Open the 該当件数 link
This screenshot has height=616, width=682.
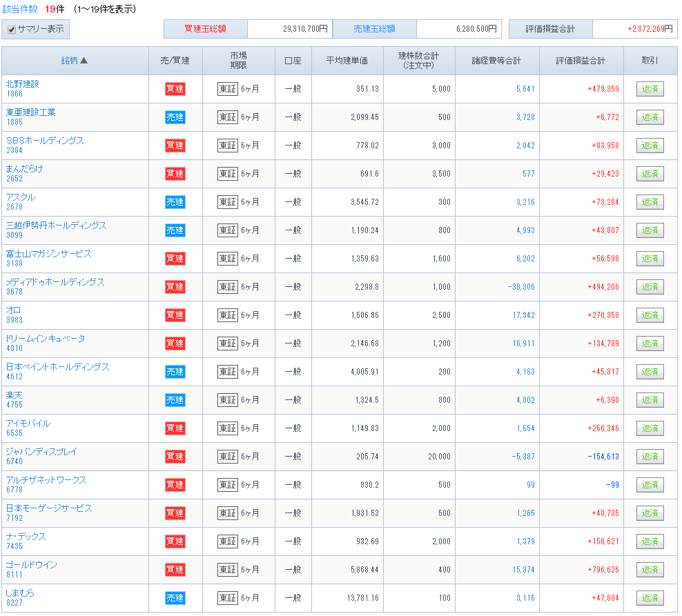pos(20,9)
